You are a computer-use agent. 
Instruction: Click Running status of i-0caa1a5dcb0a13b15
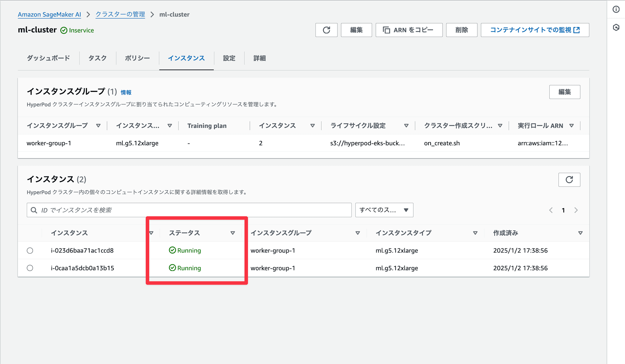pos(185,268)
